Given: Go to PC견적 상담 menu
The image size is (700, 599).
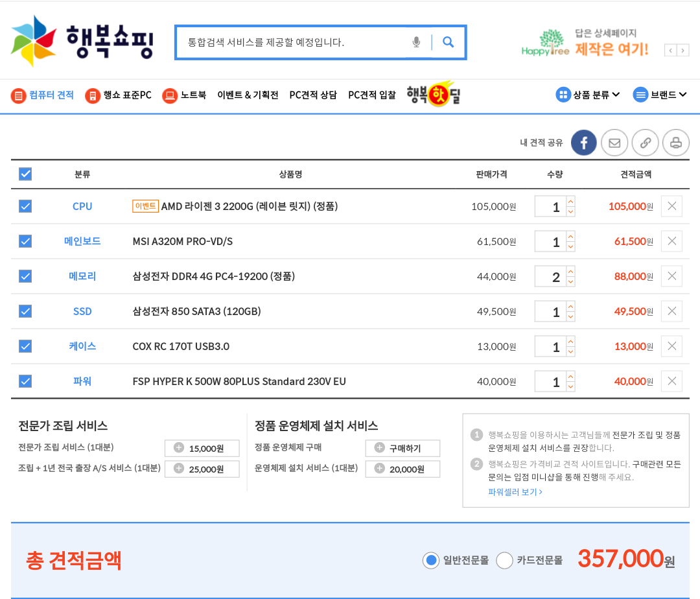Looking at the screenshot, I should [313, 95].
